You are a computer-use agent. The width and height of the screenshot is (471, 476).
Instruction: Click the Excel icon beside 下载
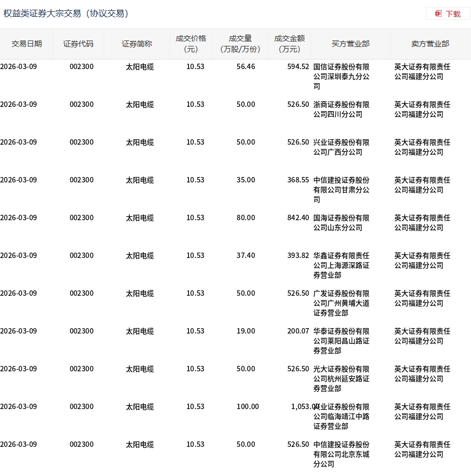click(x=438, y=13)
